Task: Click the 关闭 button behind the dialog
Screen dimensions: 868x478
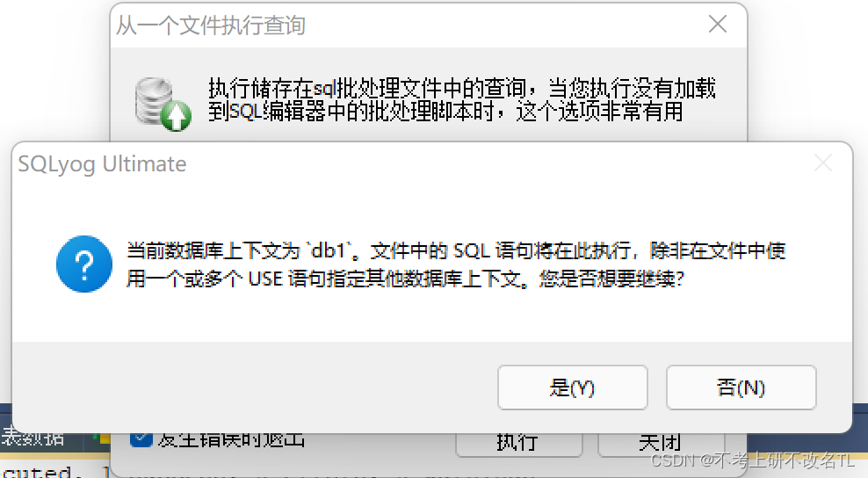Action: pos(660,443)
